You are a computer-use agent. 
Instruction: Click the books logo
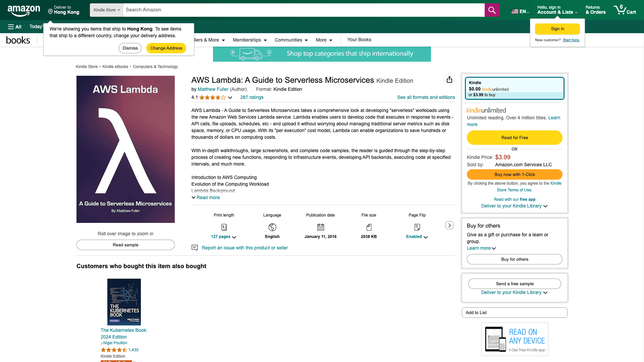[18, 40]
